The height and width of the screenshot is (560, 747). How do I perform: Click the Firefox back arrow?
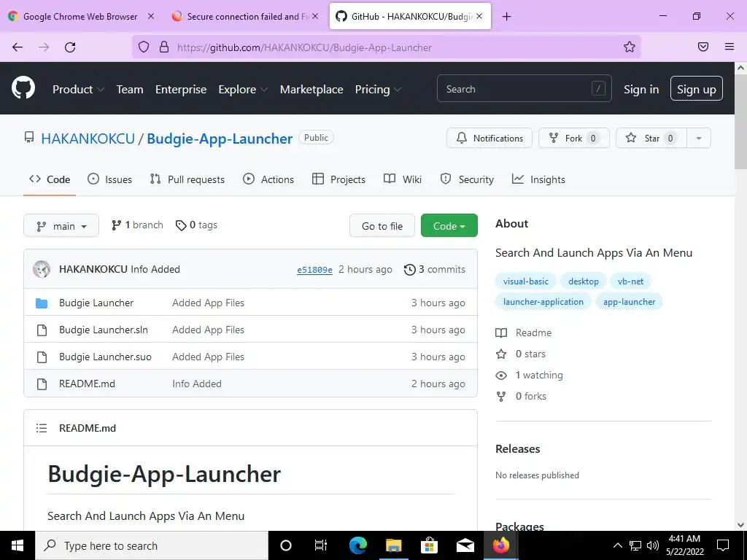point(18,47)
